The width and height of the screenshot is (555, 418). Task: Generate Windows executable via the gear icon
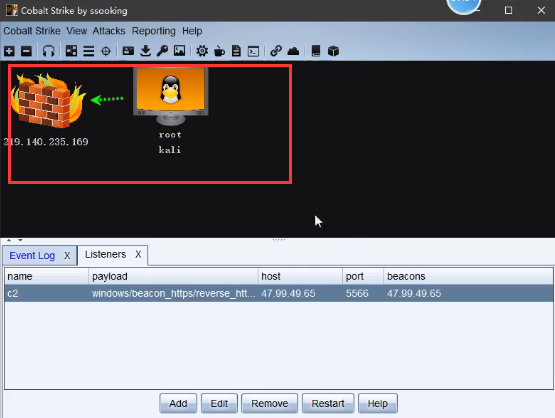click(202, 51)
